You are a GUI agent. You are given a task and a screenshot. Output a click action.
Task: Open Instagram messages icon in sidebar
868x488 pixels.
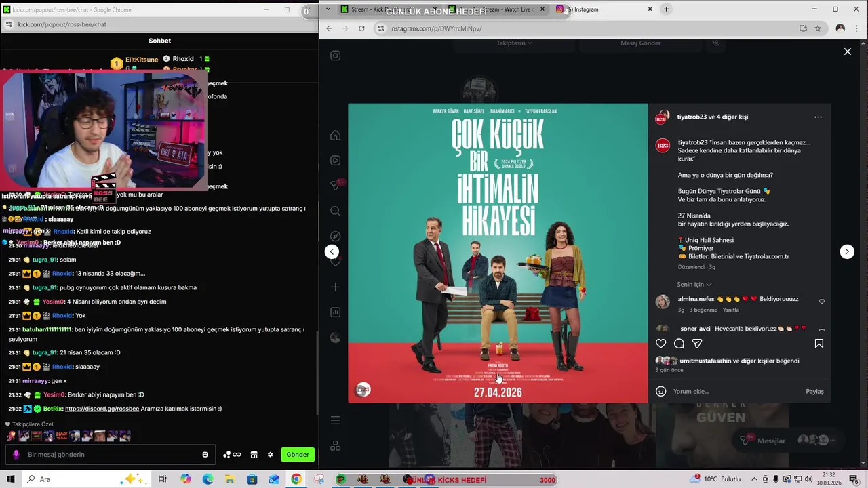click(x=335, y=185)
